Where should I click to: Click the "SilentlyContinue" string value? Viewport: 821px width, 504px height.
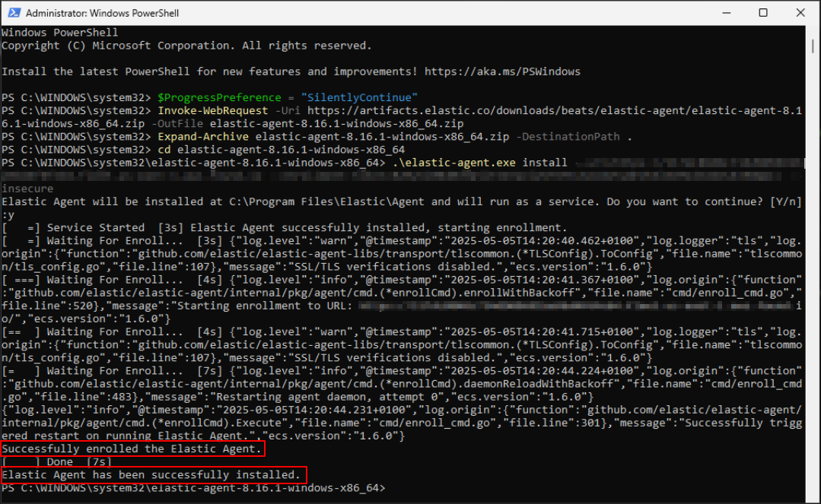click(359, 97)
